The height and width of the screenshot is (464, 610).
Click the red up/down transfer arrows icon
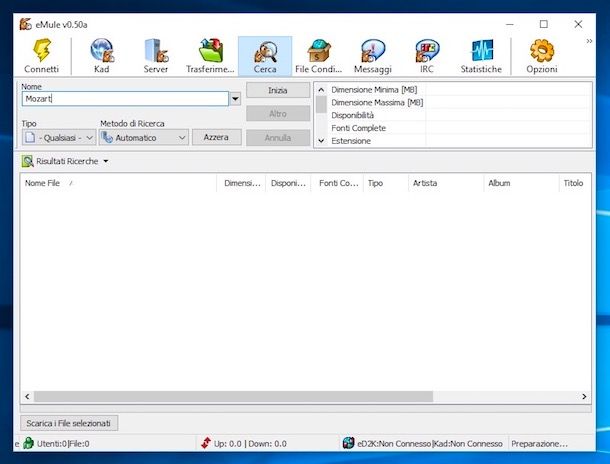pos(206,443)
